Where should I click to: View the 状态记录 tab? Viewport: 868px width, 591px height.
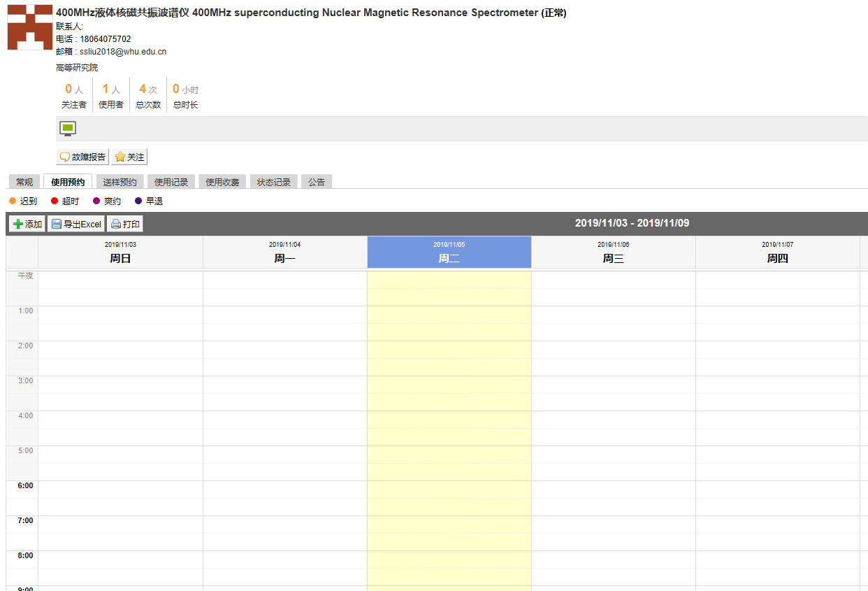(273, 182)
